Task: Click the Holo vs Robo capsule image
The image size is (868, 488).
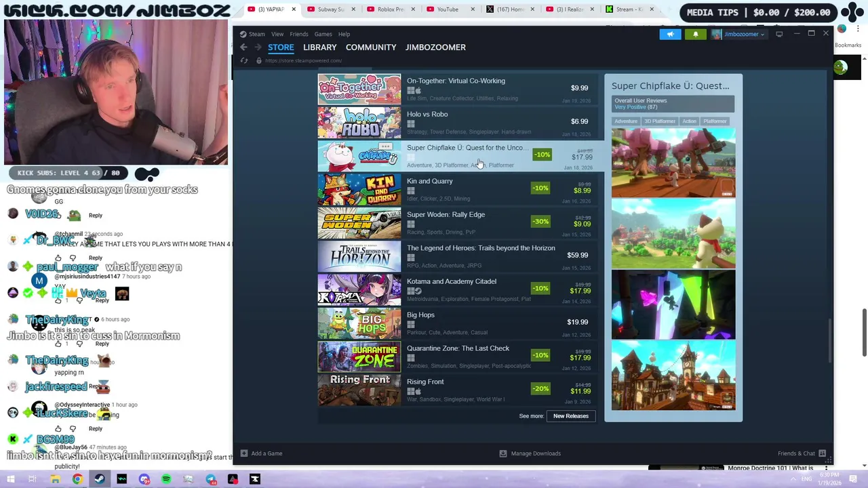Action: point(359,122)
